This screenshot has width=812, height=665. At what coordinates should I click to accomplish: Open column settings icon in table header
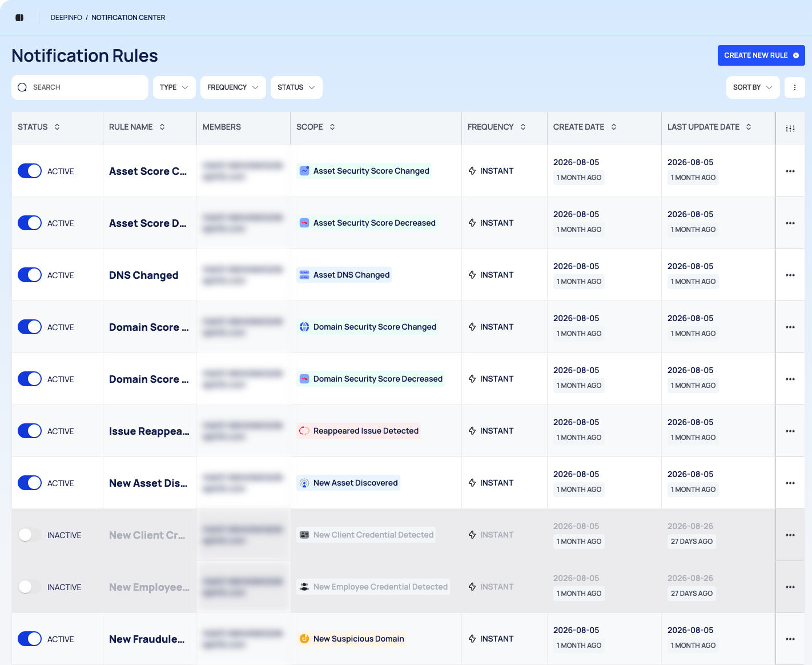[x=790, y=129]
